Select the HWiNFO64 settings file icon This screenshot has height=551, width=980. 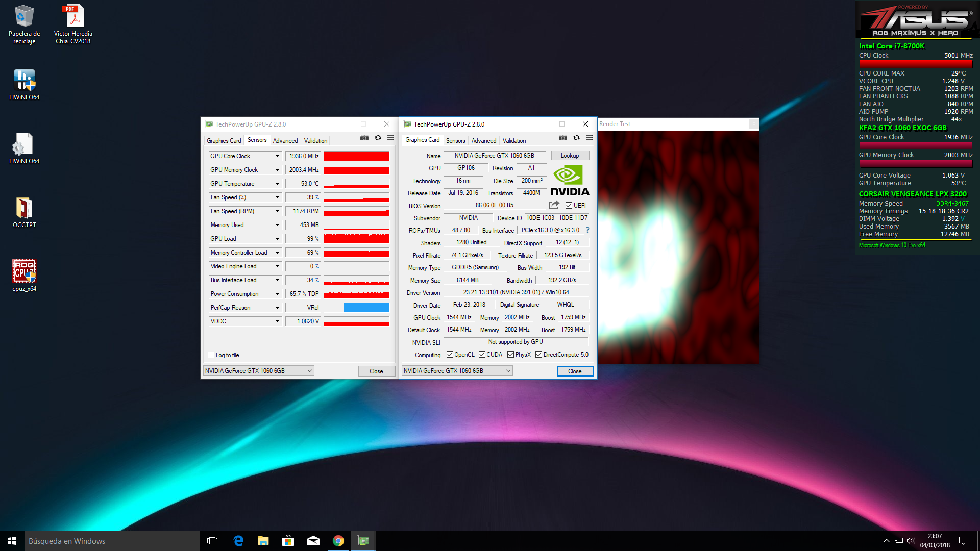(24, 148)
